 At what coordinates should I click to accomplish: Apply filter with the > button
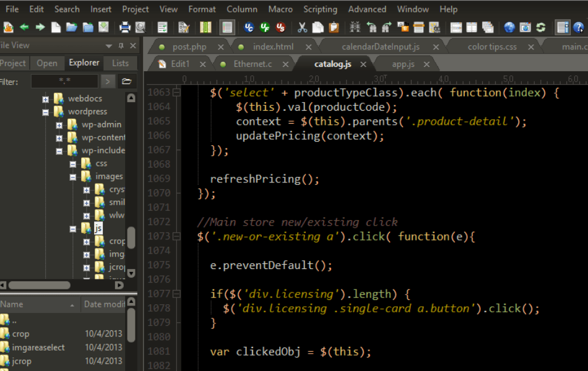[108, 82]
